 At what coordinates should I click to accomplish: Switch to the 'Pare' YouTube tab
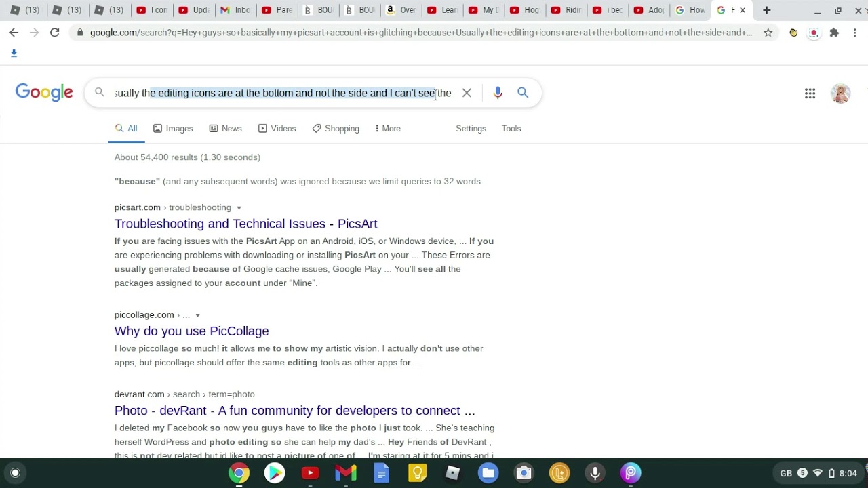pyautogui.click(x=277, y=10)
